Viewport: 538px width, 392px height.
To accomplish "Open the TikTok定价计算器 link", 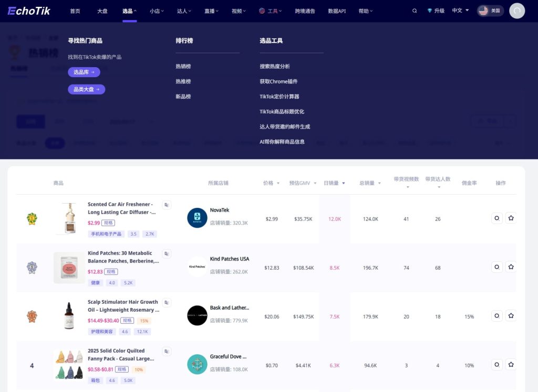I will [x=278, y=97].
